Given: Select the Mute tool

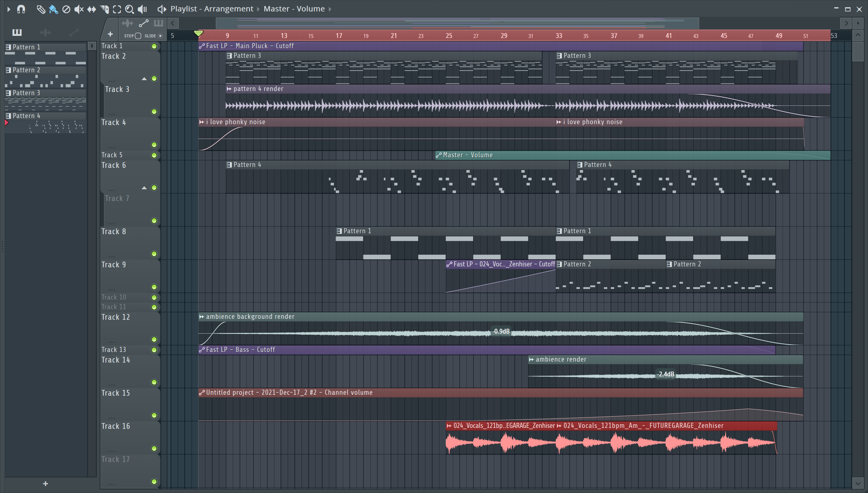Looking at the screenshot, I should click(79, 9).
